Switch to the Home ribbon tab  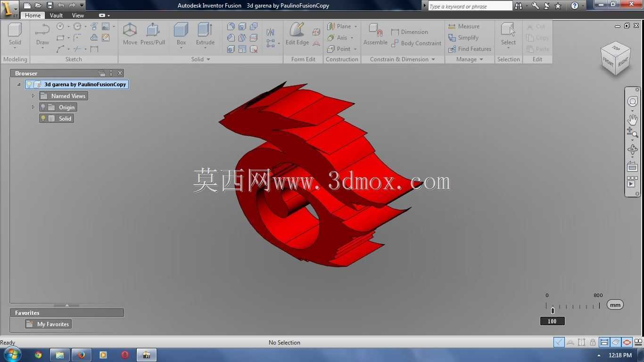[33, 15]
